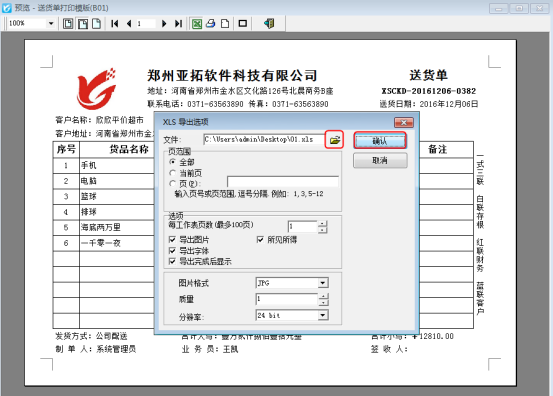553x396 pixels.
Task: Click the export to Excel toolbar icon
Action: [197, 24]
